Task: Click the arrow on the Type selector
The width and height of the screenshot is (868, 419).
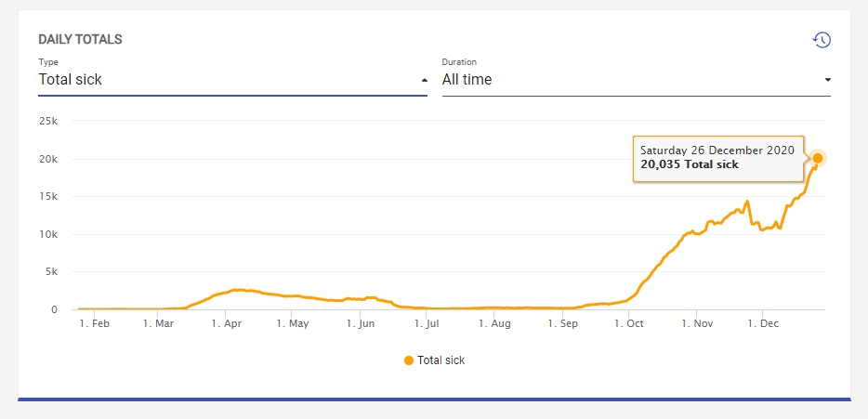Action: point(424,81)
